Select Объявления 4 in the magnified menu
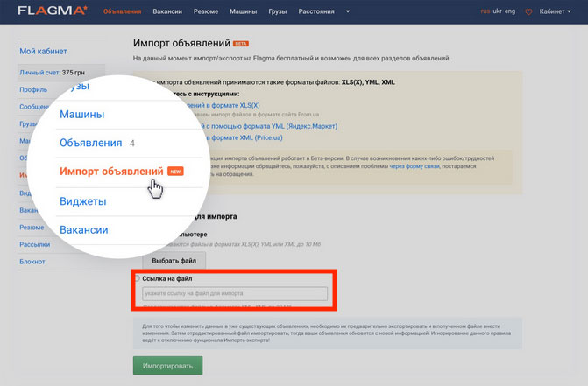The image size is (588, 386). coord(96,143)
